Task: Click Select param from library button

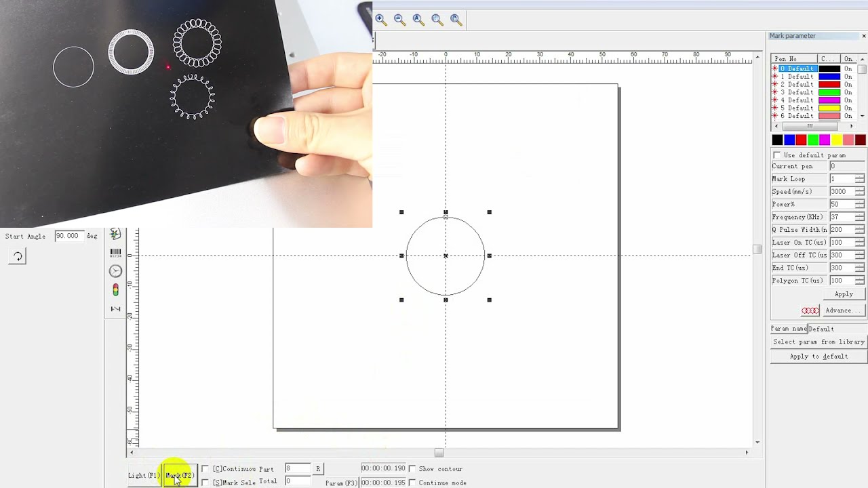Action: 818,342
